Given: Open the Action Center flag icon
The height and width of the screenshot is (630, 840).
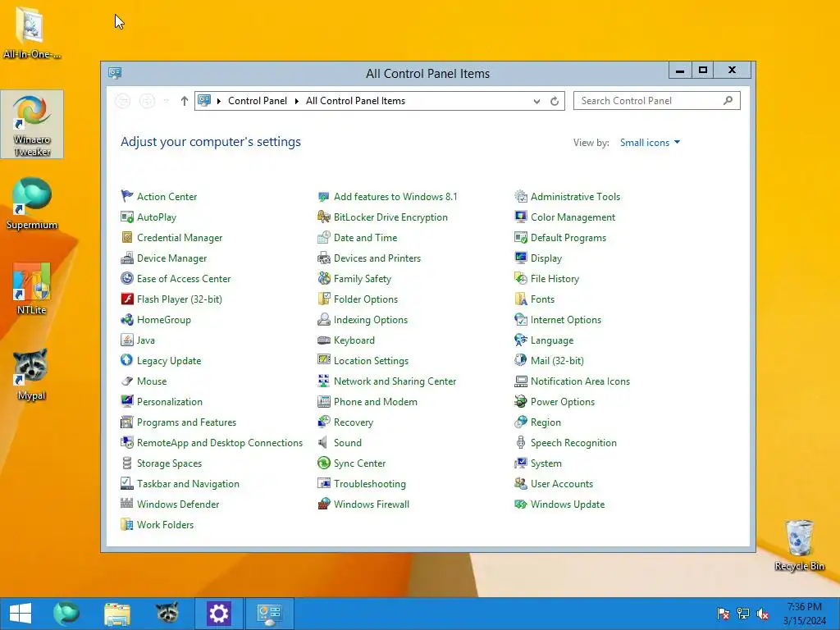Looking at the screenshot, I should 127,197.
